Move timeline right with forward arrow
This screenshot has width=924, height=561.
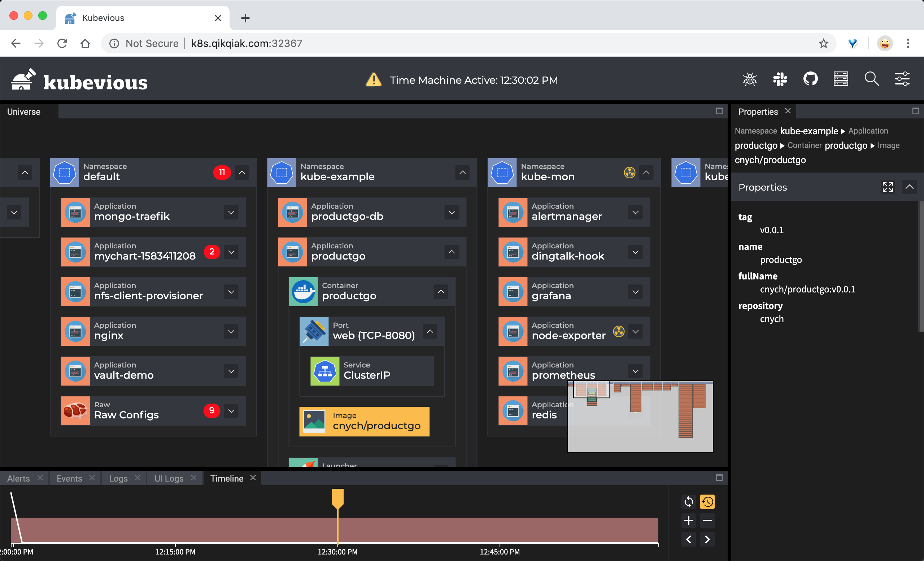(707, 539)
